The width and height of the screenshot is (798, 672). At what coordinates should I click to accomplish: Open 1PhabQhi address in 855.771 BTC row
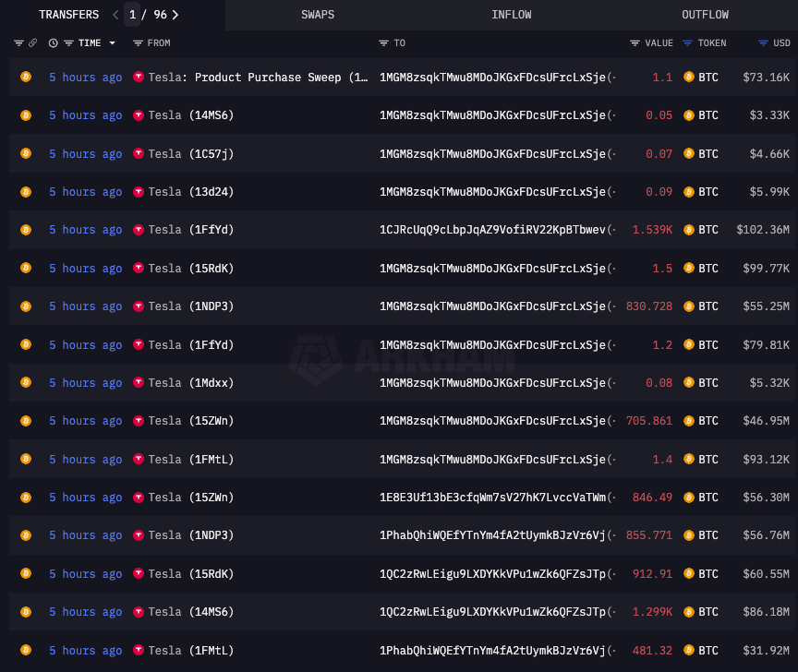point(492,535)
